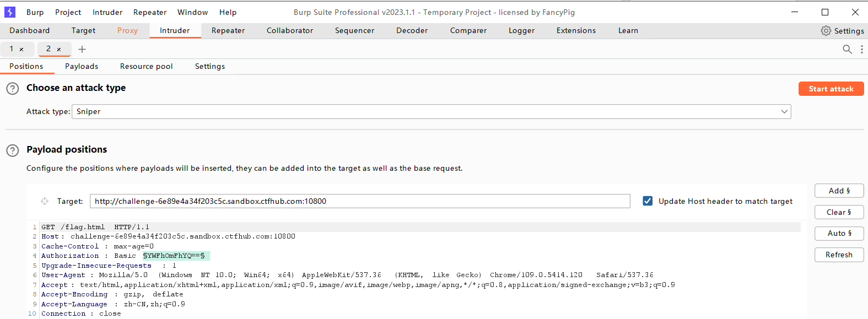Switch to the Extensions tab
This screenshot has height=319, width=868.
click(x=576, y=31)
